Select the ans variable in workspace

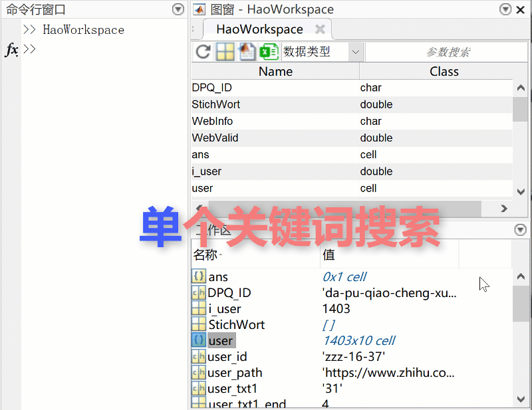click(218, 277)
